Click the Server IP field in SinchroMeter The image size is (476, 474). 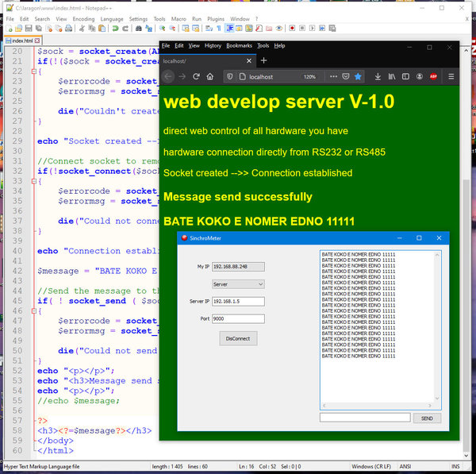(238, 302)
